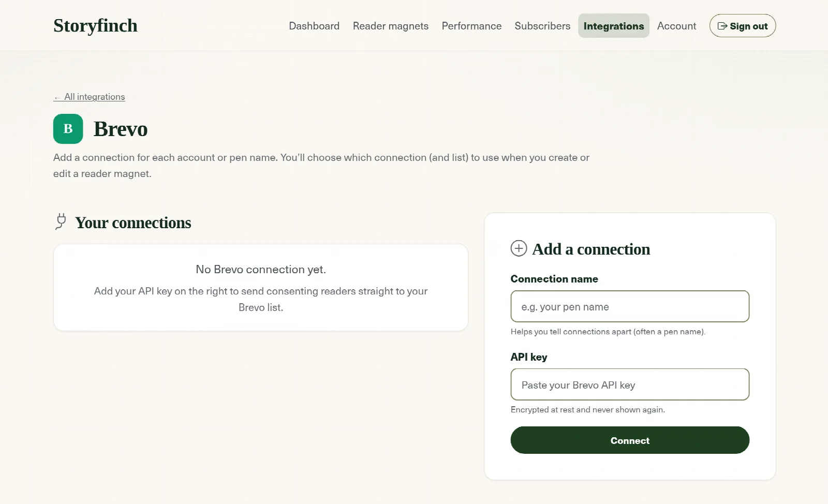This screenshot has width=828, height=504.
Task: Click the 'Connection name' label
Action: coord(554,279)
